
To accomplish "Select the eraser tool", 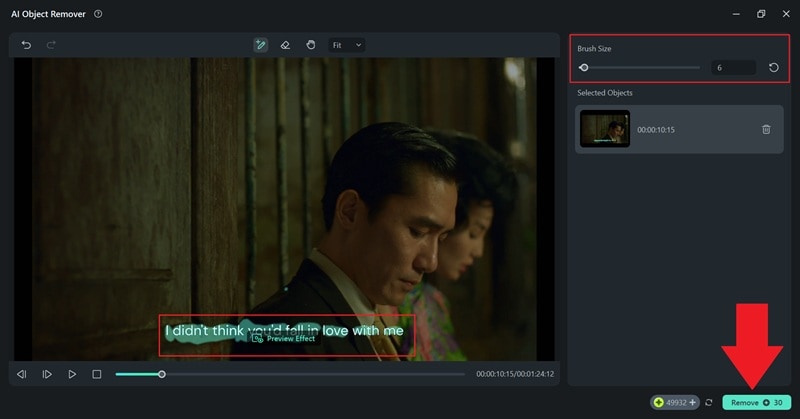I will click(x=285, y=45).
